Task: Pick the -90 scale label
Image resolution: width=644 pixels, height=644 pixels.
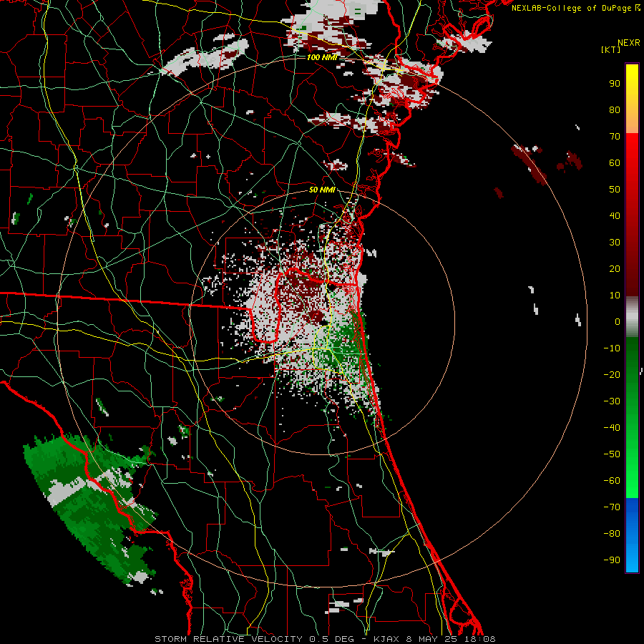Action: 612,560
